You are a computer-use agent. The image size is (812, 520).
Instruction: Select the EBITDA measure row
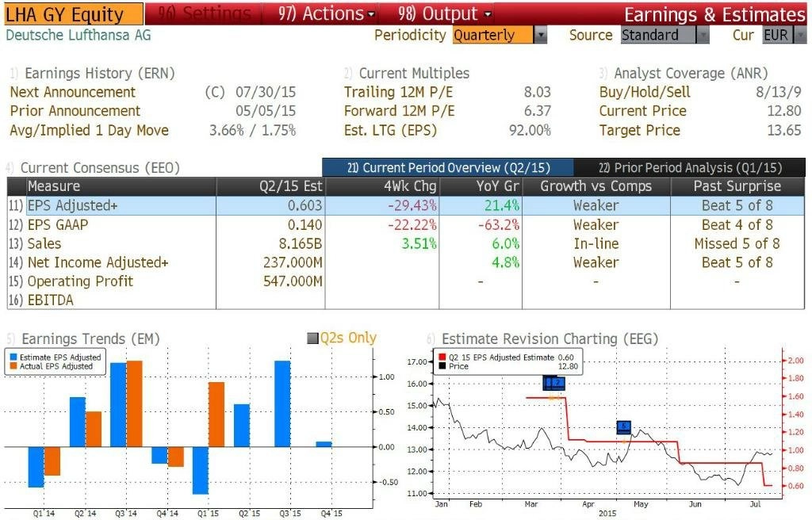click(x=405, y=300)
